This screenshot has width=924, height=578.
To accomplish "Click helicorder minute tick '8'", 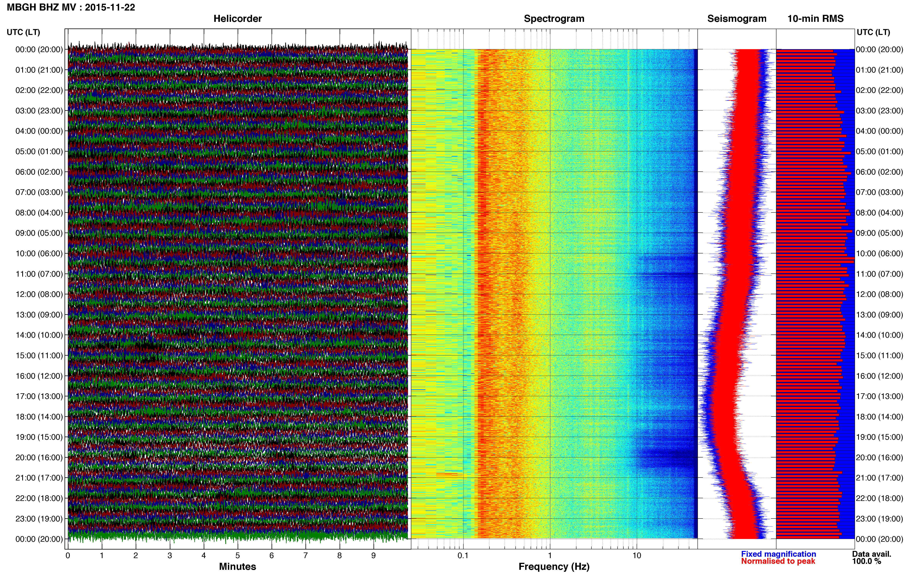I will [340, 556].
